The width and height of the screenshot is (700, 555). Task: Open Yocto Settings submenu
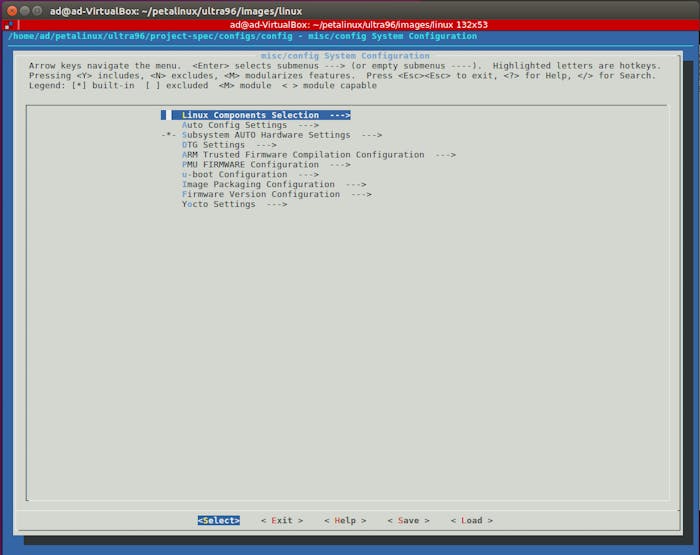[x=234, y=204]
